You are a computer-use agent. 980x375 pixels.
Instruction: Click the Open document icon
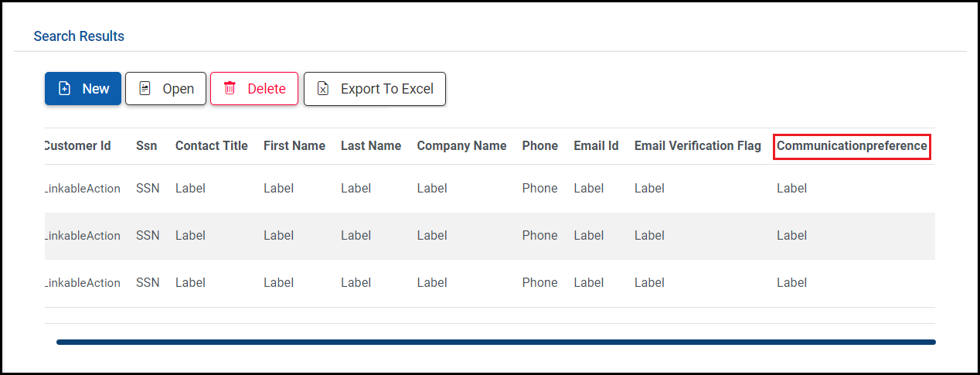[x=145, y=89]
